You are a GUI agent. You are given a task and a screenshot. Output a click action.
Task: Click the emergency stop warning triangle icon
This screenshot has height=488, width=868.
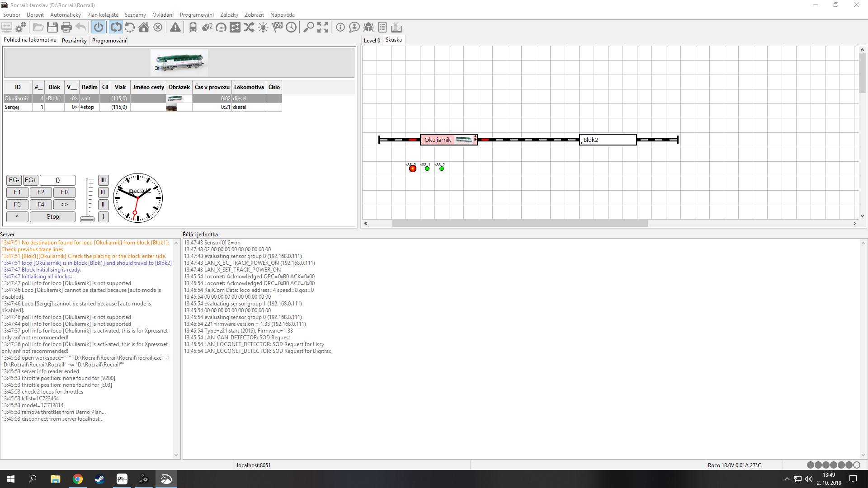175,28
